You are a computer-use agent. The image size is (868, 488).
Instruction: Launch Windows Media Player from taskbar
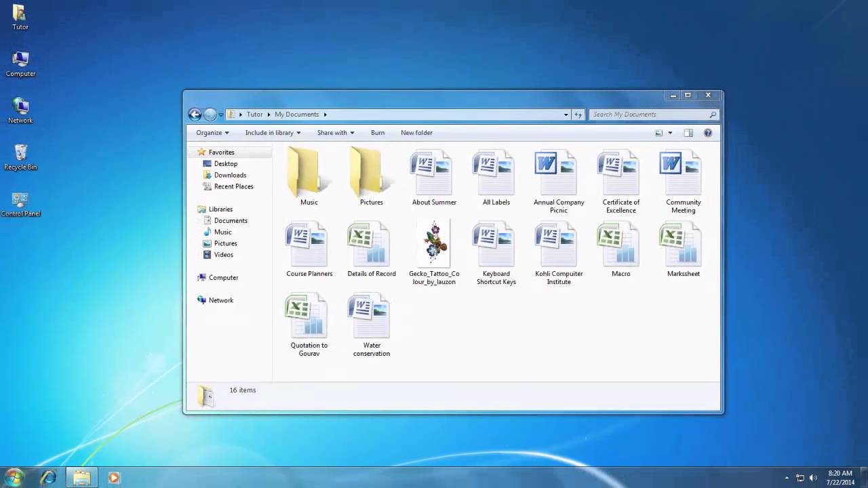[114, 478]
